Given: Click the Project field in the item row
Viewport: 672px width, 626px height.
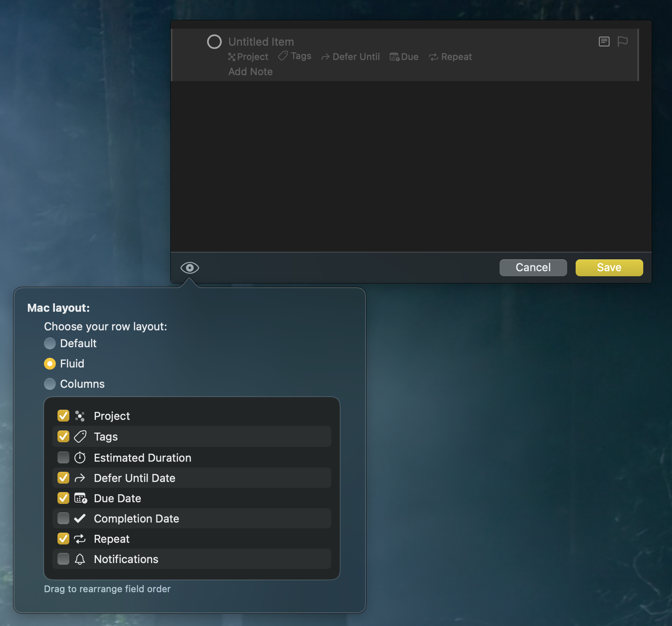Looking at the screenshot, I should (x=248, y=57).
